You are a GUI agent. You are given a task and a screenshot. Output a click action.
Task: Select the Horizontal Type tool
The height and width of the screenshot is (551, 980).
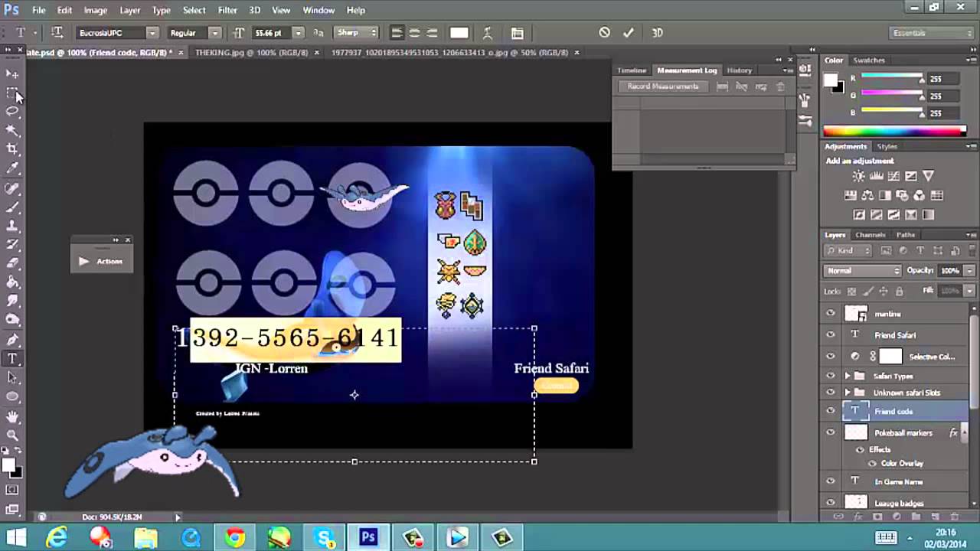[12, 359]
